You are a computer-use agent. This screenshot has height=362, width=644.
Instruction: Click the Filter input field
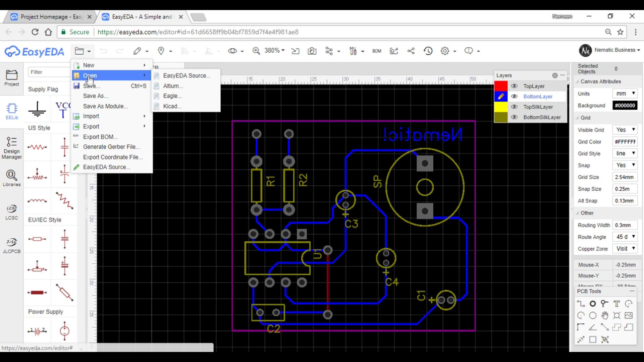(x=49, y=72)
